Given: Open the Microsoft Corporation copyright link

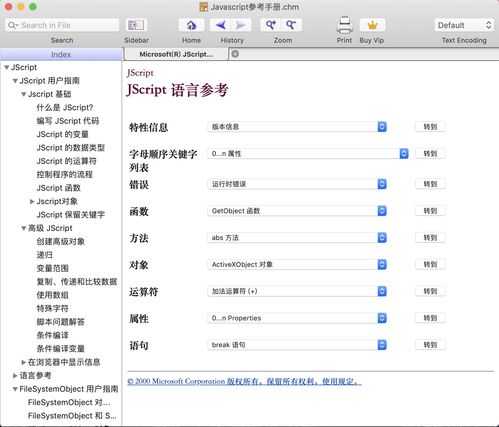Looking at the screenshot, I should click(x=244, y=381).
